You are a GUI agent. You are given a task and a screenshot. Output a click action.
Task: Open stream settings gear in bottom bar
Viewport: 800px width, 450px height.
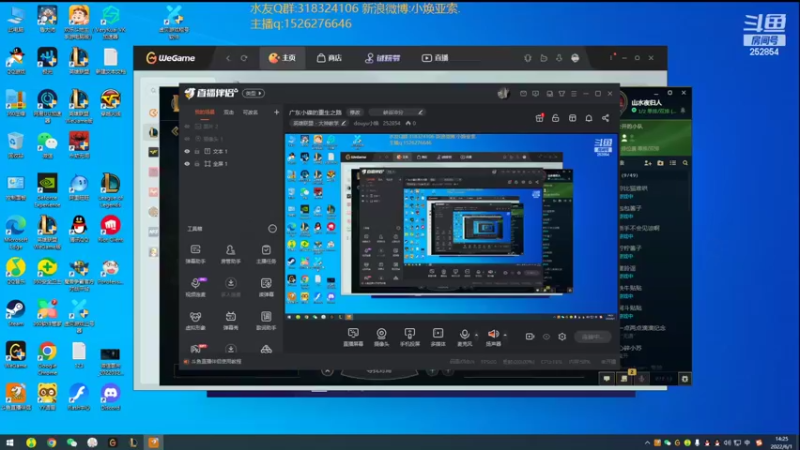pos(562,337)
